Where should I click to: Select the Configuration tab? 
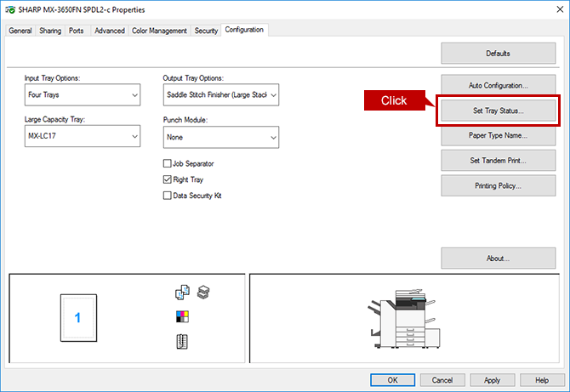point(244,30)
